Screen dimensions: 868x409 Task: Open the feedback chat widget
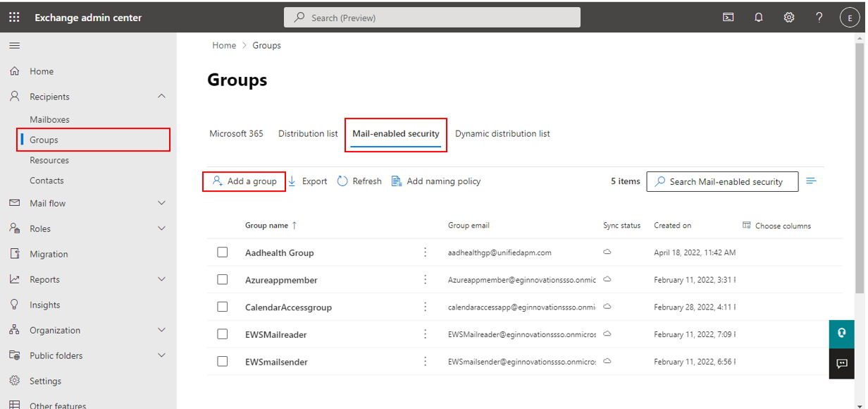[841, 364]
